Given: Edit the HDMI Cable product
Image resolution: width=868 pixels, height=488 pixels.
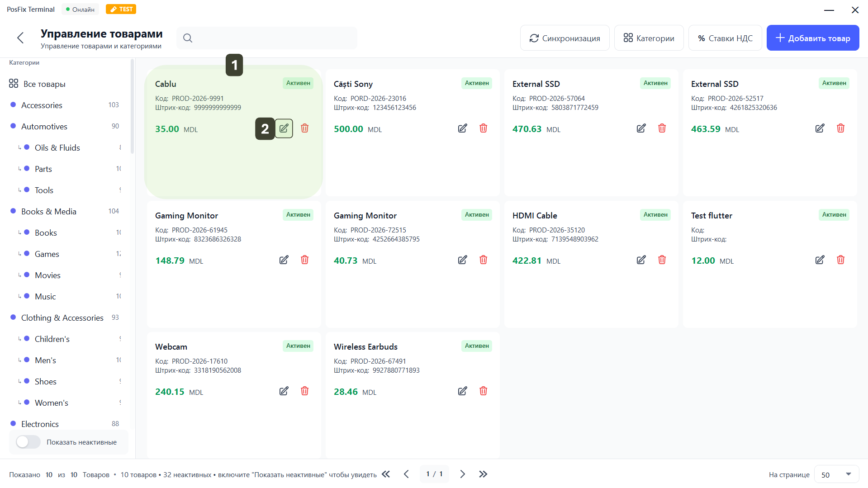Looking at the screenshot, I should coord(641,260).
